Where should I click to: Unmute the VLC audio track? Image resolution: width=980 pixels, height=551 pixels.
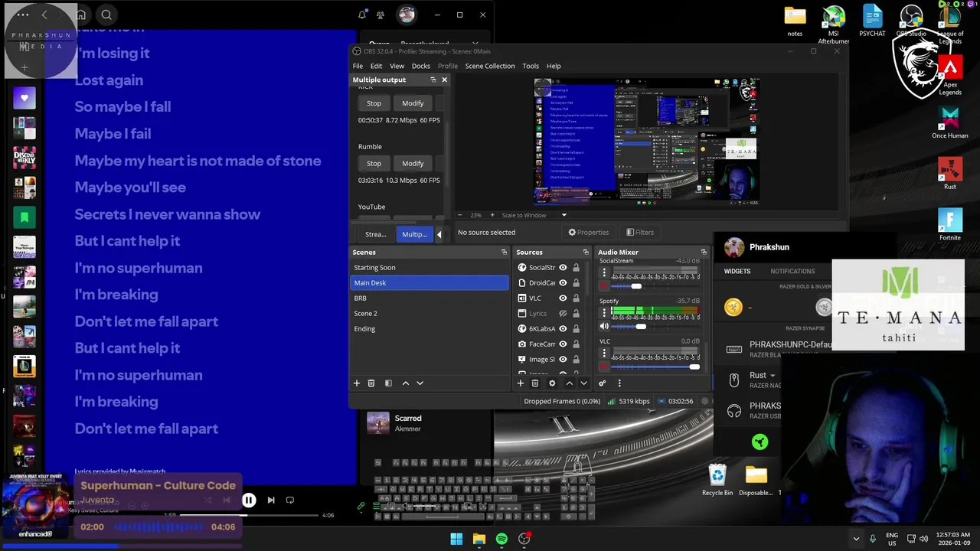604,367
